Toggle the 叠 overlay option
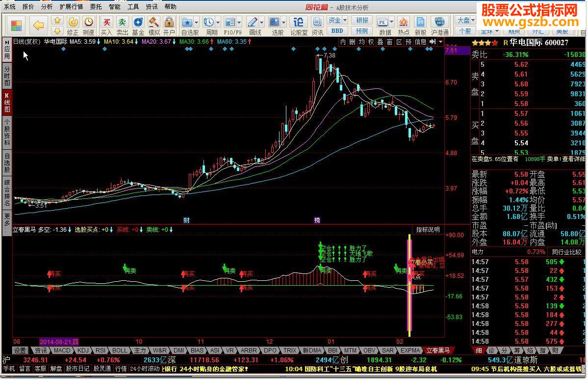The width and height of the screenshot is (588, 380). 380,42
